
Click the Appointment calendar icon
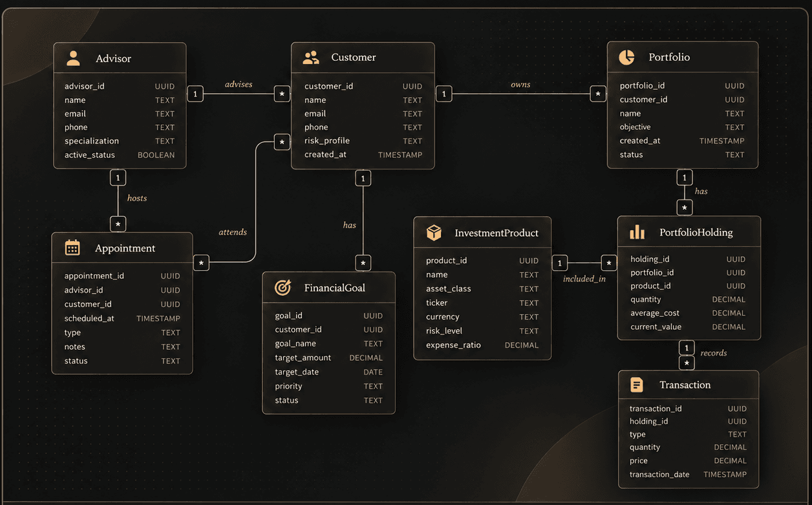point(72,248)
